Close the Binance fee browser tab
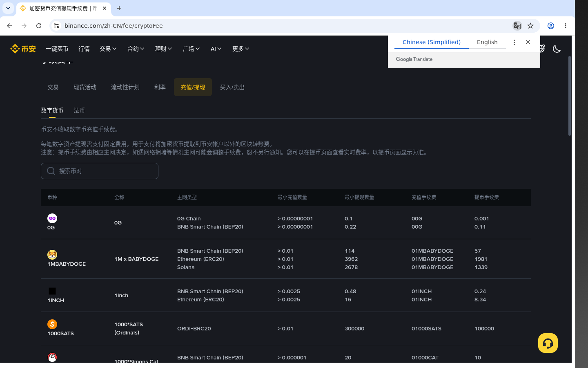 click(x=105, y=8)
